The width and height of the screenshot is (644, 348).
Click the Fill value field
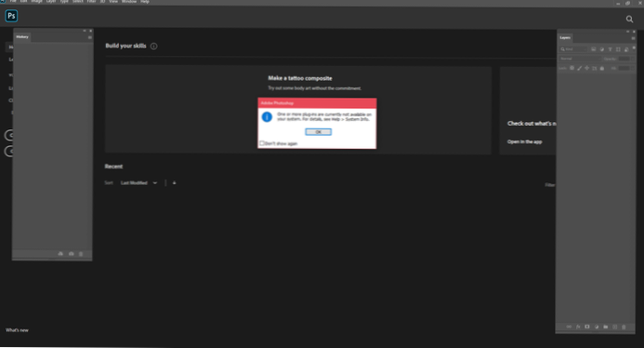624,68
